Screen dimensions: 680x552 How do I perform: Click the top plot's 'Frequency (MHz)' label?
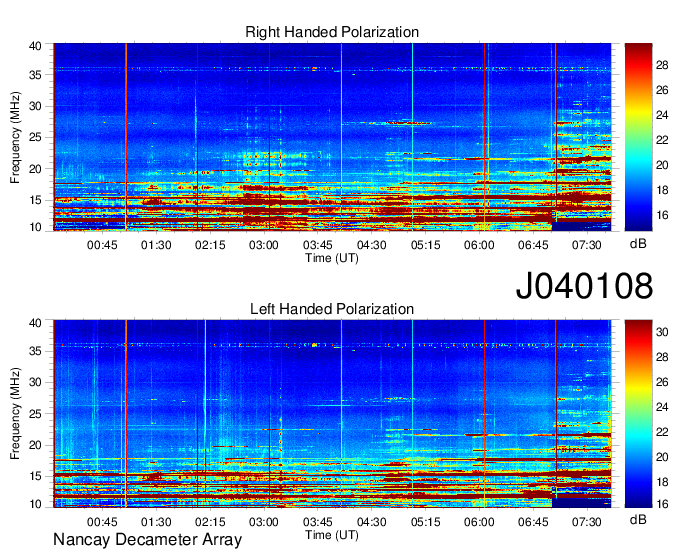pyautogui.click(x=15, y=137)
